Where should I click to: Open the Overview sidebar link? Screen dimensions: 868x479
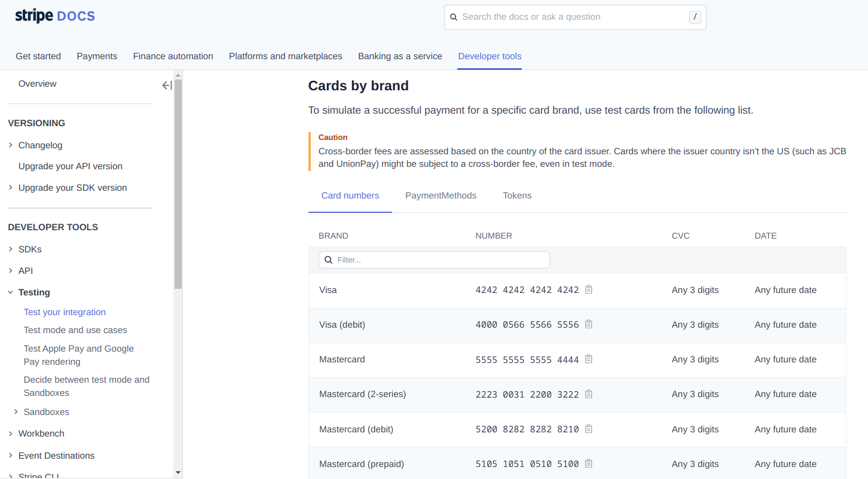[37, 84]
